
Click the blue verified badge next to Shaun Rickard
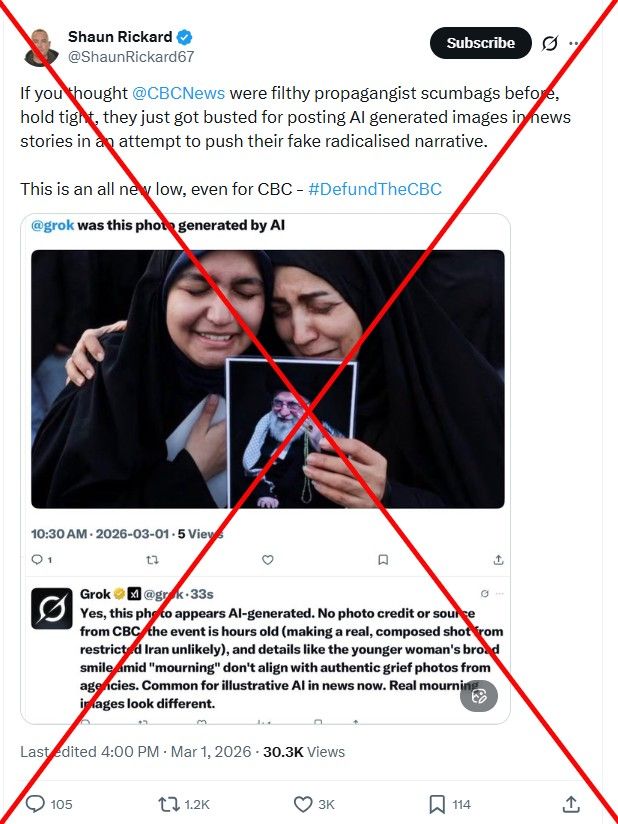coord(184,37)
